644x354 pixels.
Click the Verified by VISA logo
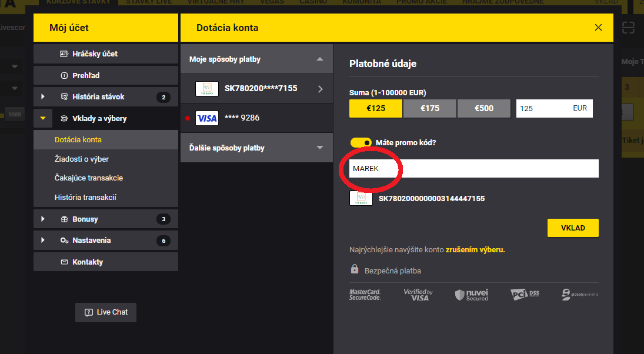point(418,294)
